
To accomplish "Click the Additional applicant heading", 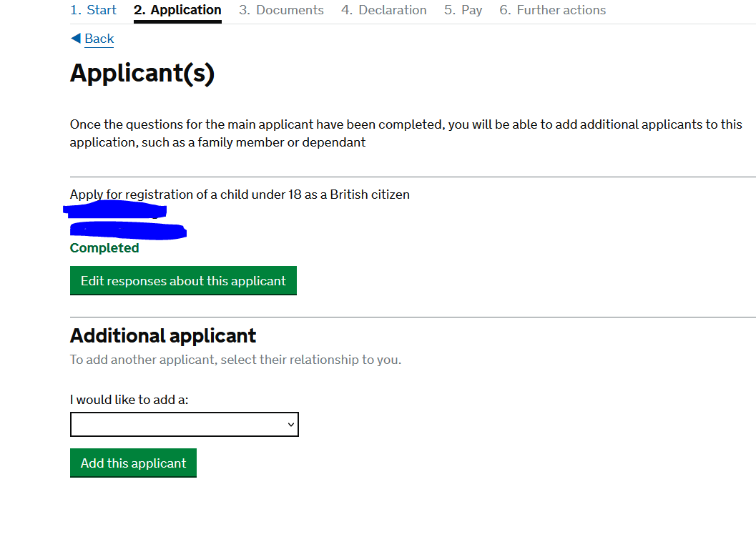I will [x=163, y=335].
